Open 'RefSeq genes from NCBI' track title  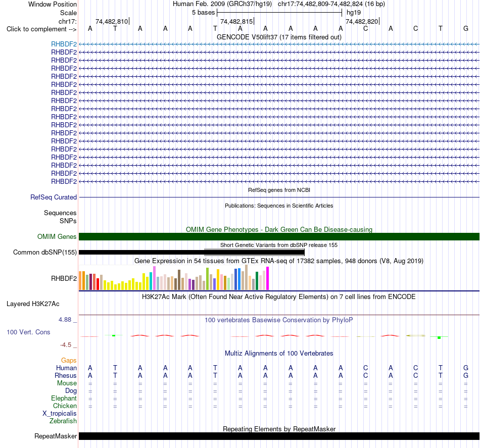[279, 190]
